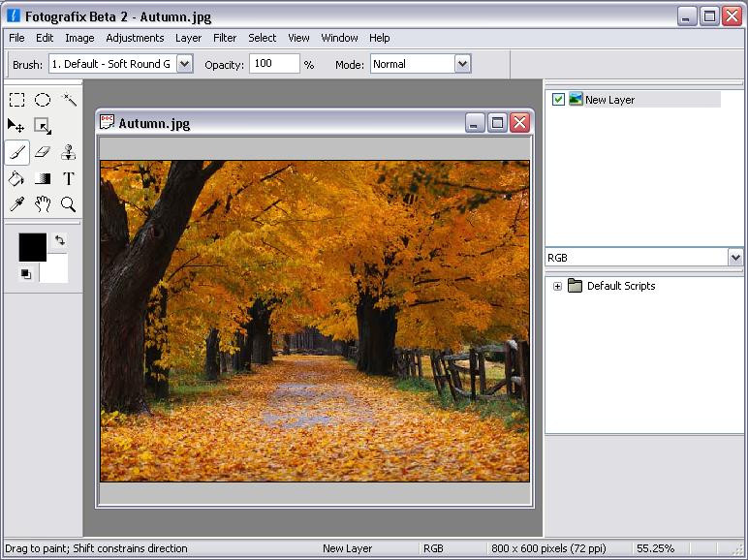The image size is (748, 560).
Task: Open the Brush preset dropdown
Action: click(x=185, y=64)
